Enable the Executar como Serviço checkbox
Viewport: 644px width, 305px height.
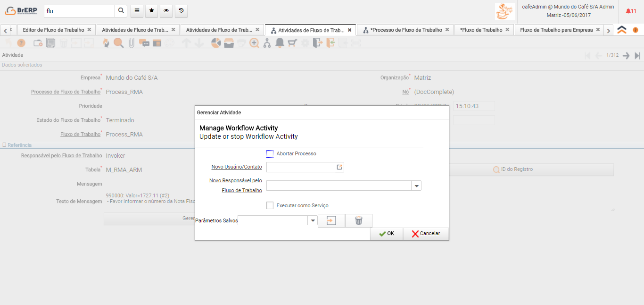tap(270, 205)
